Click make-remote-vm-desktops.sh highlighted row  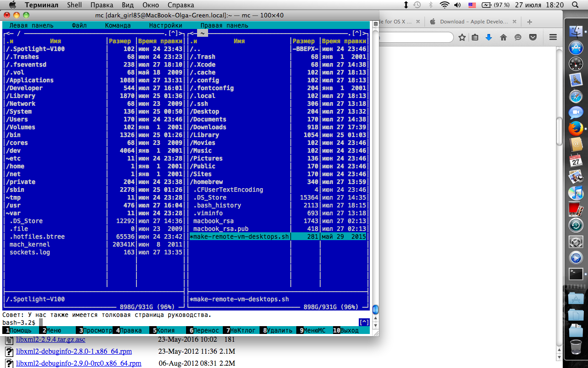(278, 236)
